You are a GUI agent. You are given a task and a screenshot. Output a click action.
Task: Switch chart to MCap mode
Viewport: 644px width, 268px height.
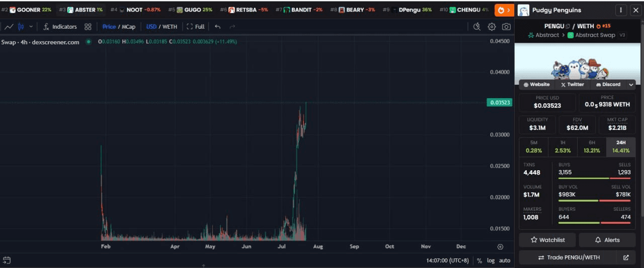128,27
